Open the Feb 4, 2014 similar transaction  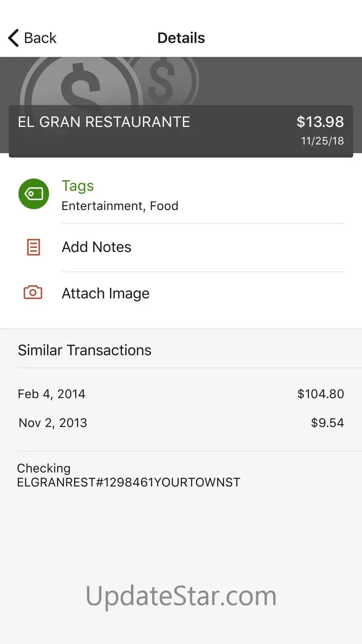tap(52, 394)
